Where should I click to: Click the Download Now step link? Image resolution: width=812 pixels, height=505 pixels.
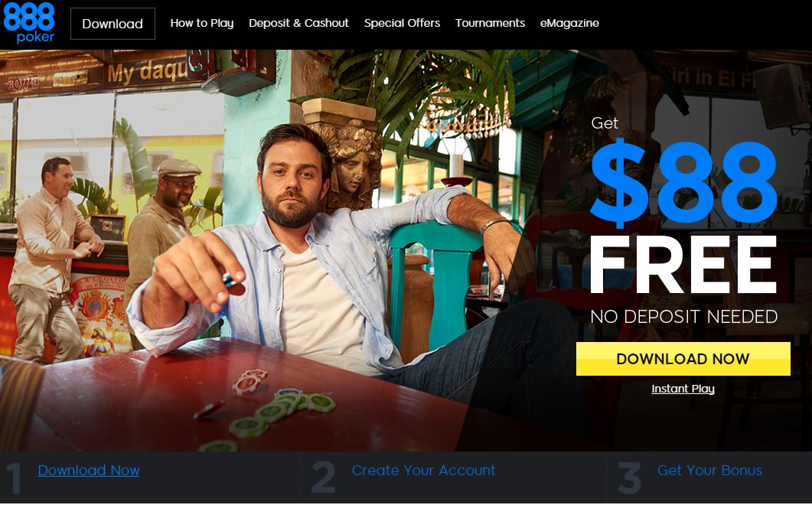pyautogui.click(x=89, y=471)
